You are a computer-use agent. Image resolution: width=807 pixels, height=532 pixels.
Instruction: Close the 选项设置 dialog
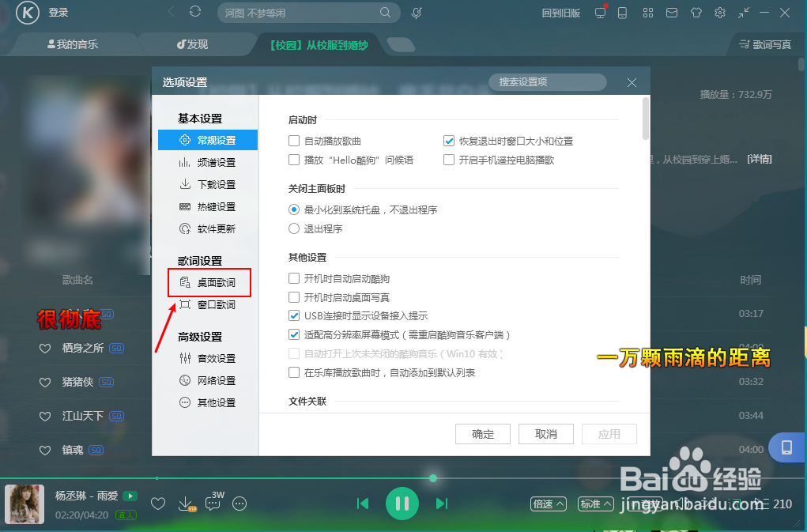(632, 82)
